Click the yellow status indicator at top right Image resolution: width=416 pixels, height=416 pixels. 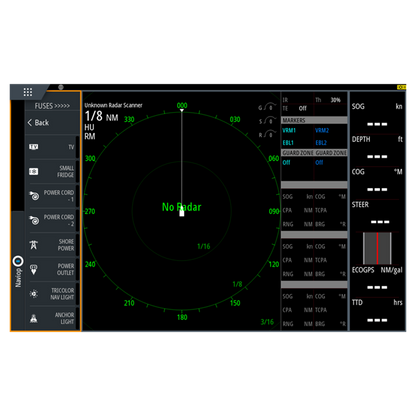coord(401,87)
